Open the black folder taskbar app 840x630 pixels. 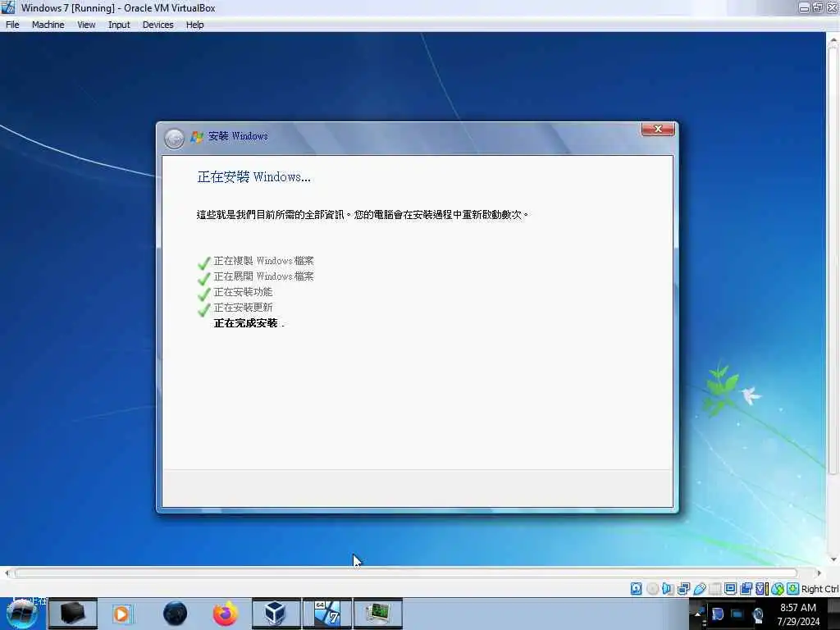(73, 614)
